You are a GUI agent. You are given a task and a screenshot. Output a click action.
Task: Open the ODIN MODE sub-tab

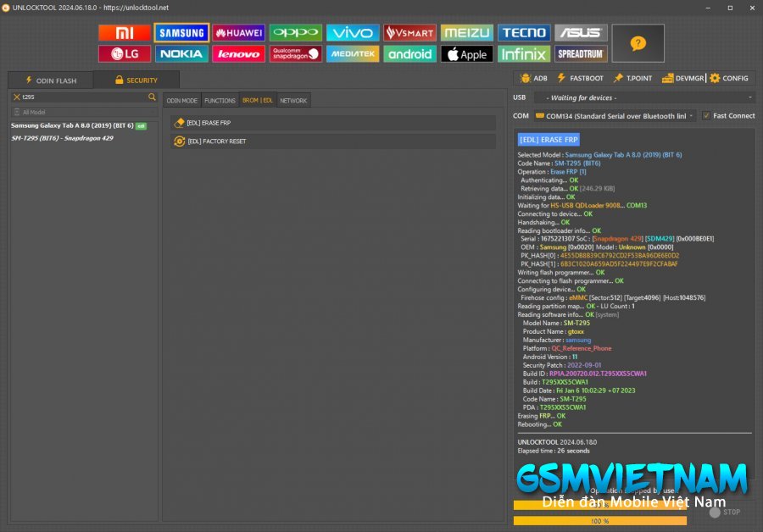tap(182, 101)
